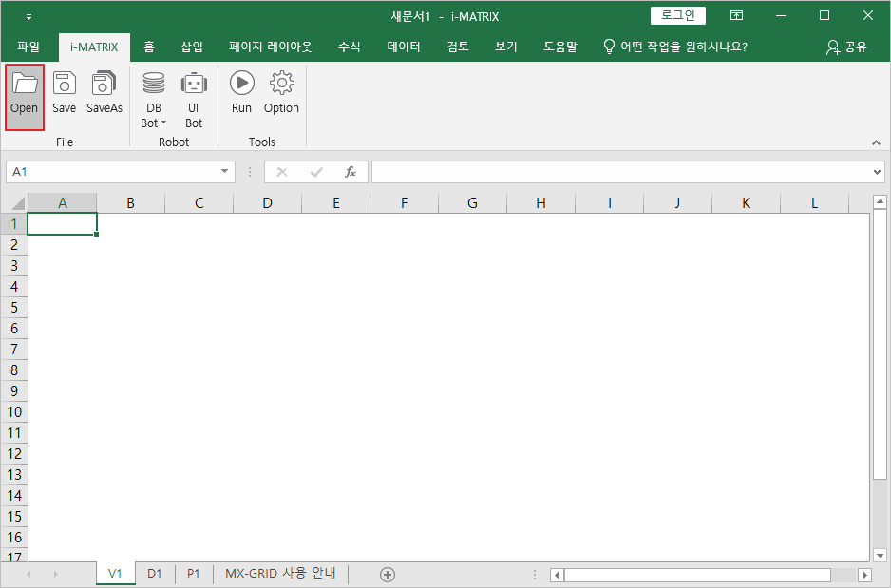Screen dimensions: 891x588
Task: Select row 1 header
Action: [x=14, y=224]
